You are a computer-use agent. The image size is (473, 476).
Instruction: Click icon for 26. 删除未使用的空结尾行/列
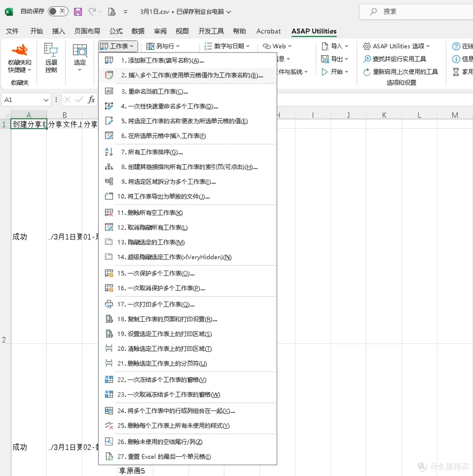click(109, 441)
